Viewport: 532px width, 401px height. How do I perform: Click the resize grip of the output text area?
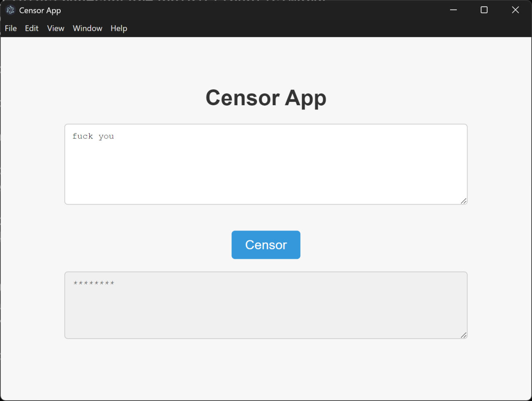click(464, 334)
